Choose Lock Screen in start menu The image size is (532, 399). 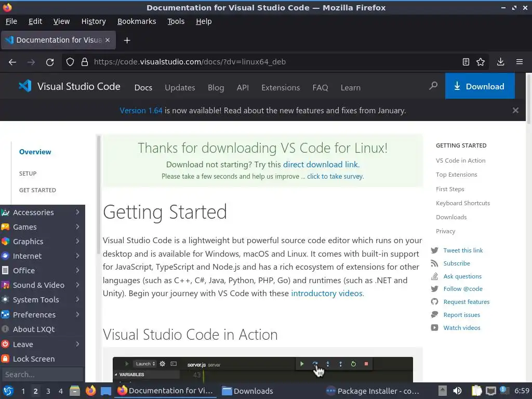42,359
